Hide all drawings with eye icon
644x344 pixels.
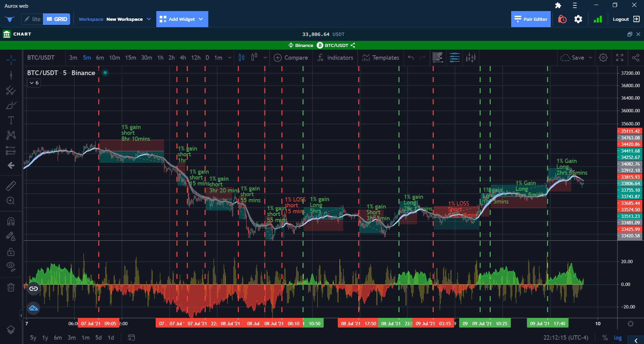pos(11,267)
